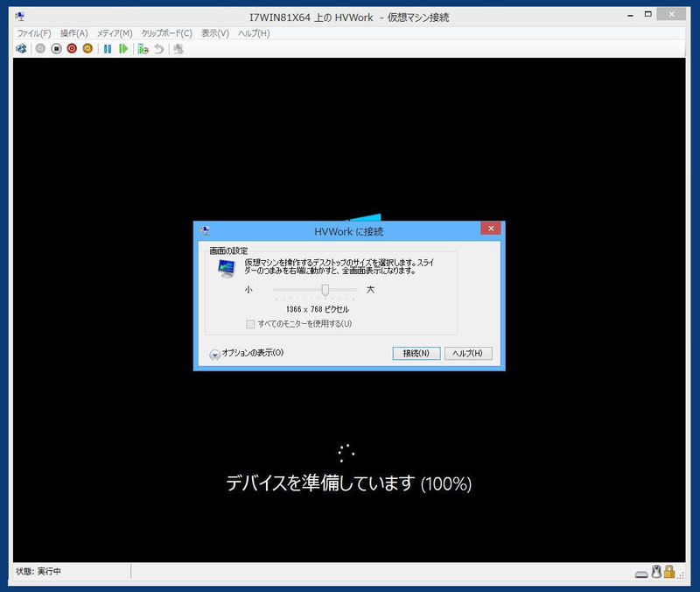Expand オプションの表示(O) in the dialog

pos(247,354)
